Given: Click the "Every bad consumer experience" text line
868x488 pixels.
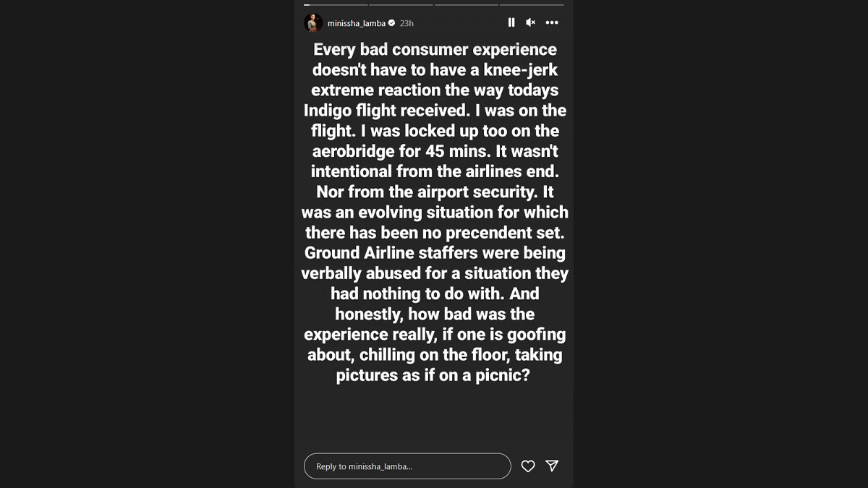Looking at the screenshot, I should coord(435,50).
